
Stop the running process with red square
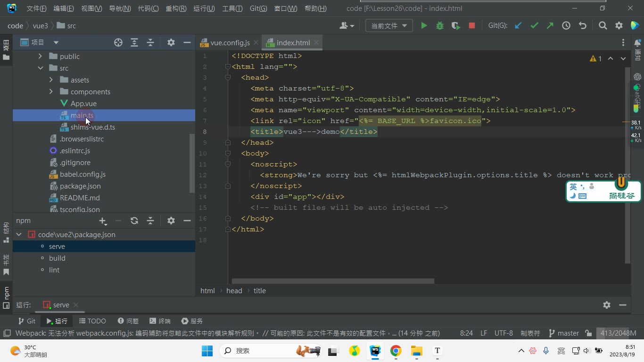472,26
